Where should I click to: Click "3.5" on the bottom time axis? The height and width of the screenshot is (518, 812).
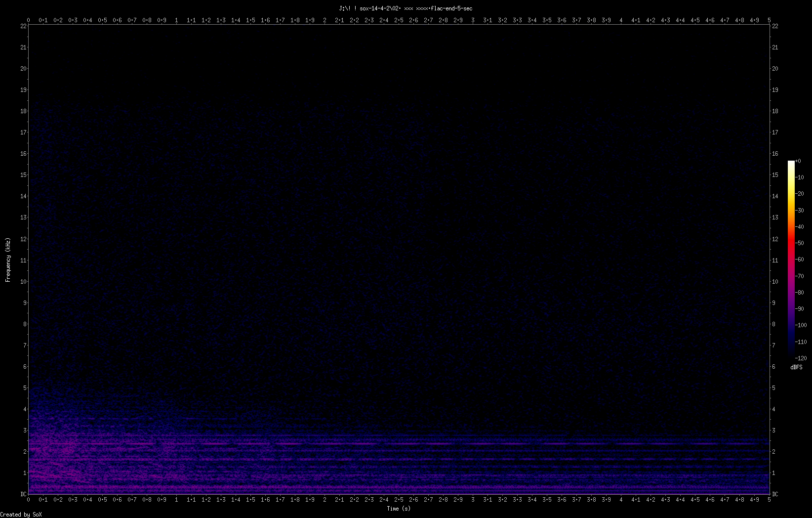[x=547, y=500]
